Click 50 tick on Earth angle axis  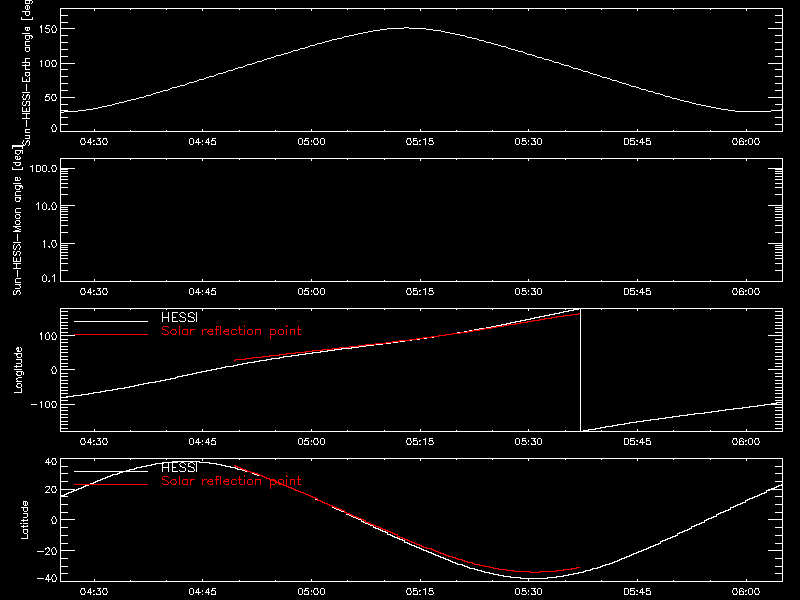pos(51,97)
